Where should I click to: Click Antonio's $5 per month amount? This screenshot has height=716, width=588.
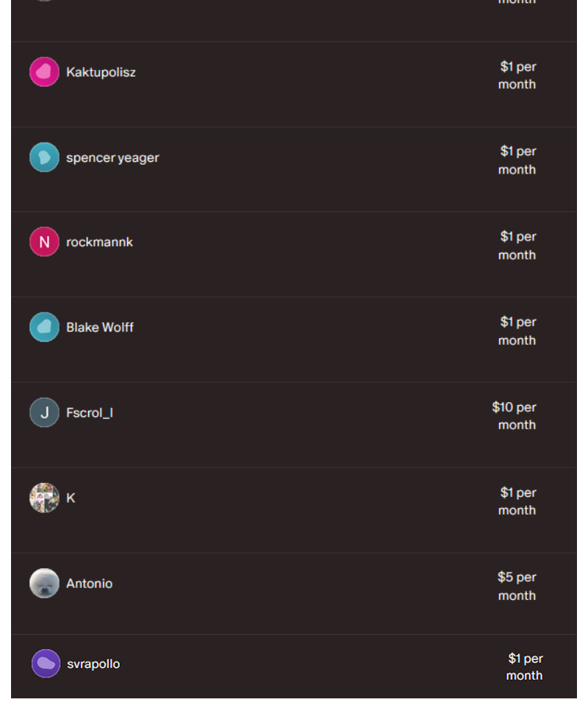517,587
